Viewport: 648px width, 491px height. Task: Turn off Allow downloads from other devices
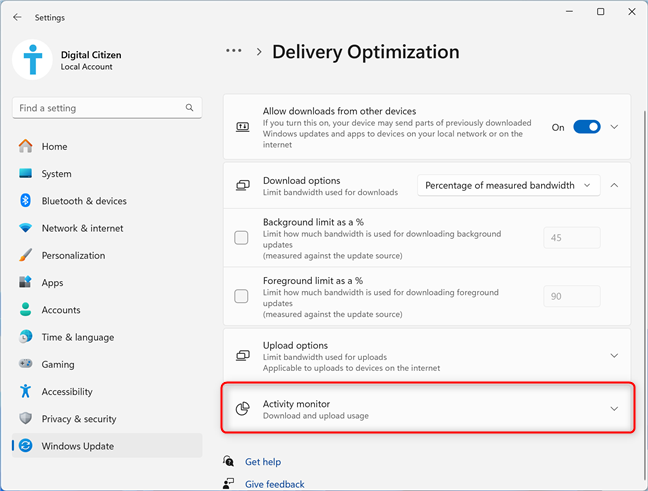coord(586,127)
